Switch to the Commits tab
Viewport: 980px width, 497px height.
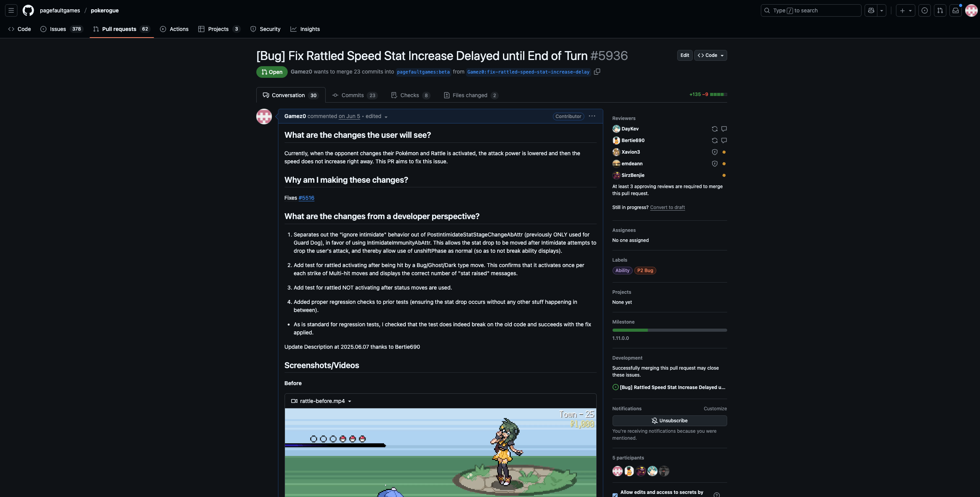point(354,95)
